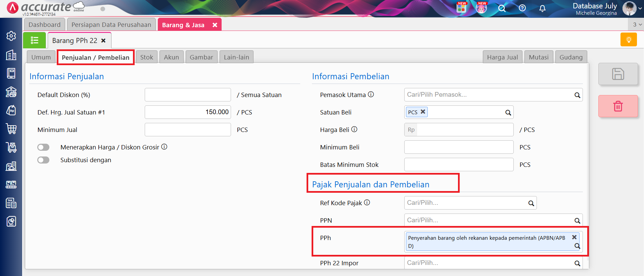Open the TAX module in sidebar

point(11,203)
